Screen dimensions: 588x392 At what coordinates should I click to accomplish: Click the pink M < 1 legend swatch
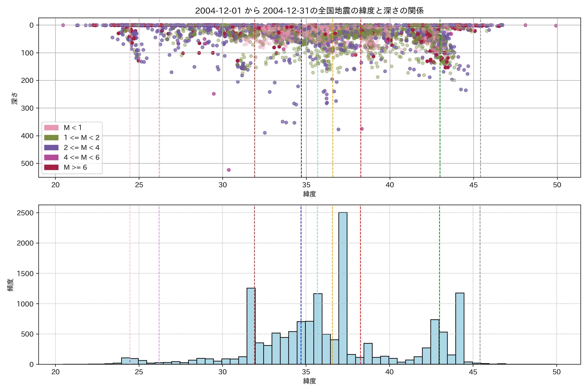51,128
